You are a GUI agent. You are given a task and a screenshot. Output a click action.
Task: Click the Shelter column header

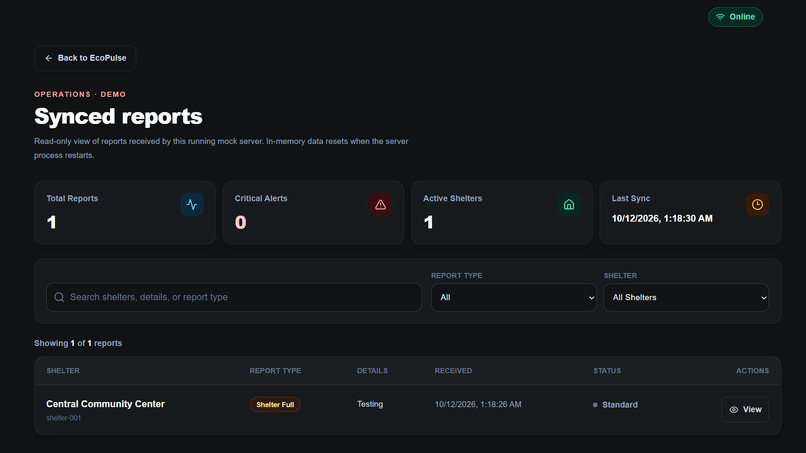tap(63, 371)
